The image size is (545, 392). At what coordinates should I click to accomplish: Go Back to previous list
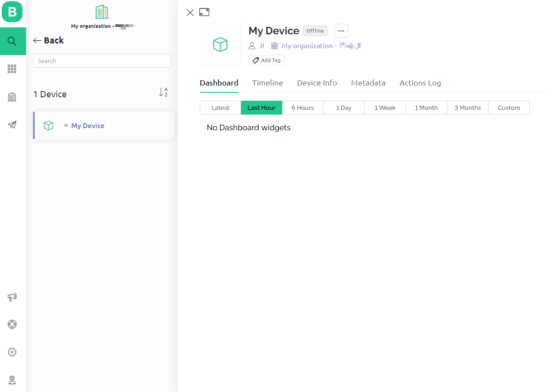tap(49, 40)
